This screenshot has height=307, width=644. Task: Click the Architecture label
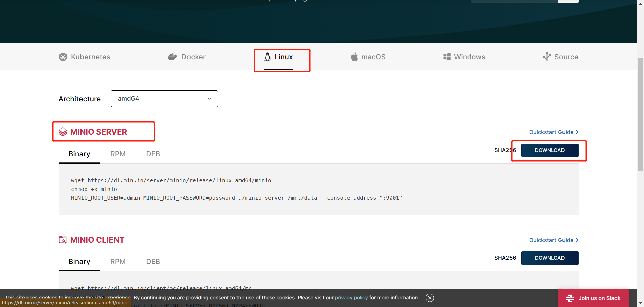79,99
